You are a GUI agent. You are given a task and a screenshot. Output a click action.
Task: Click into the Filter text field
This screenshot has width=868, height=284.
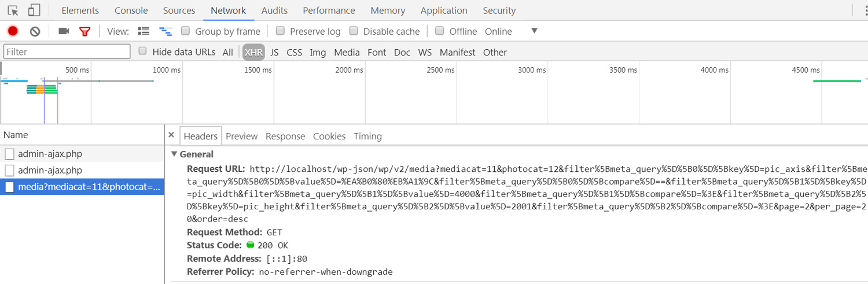click(x=67, y=51)
